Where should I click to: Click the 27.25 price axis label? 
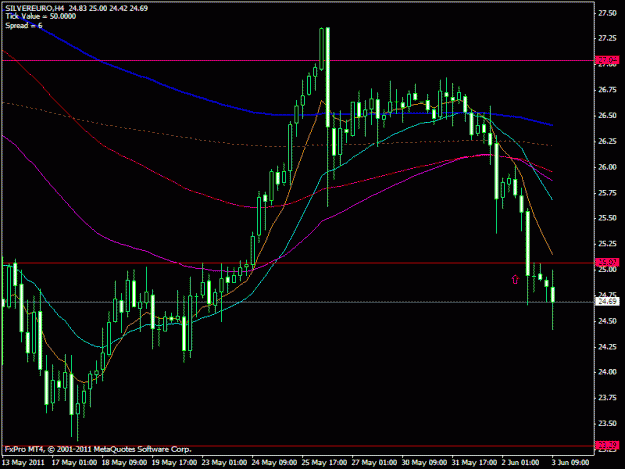tap(607, 38)
